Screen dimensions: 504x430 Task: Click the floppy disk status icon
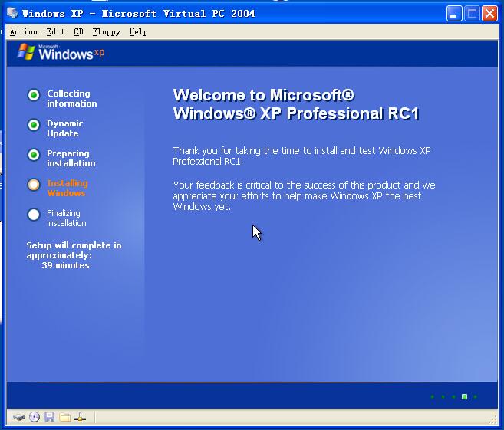click(50, 417)
